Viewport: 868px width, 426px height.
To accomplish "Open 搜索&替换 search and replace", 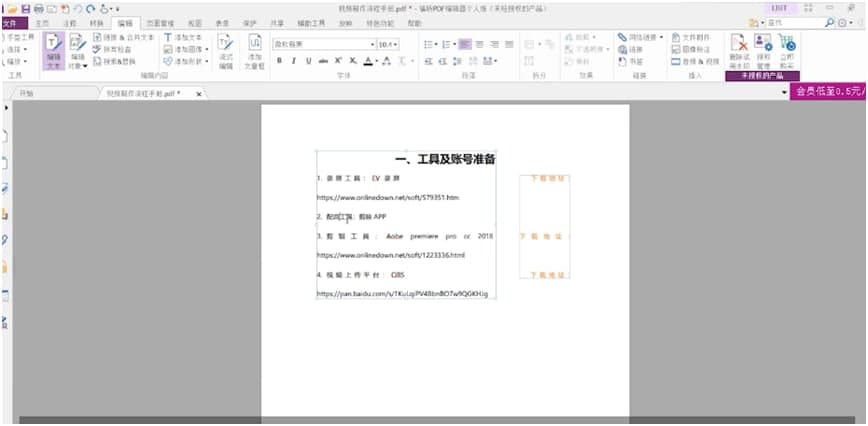I will [115, 62].
